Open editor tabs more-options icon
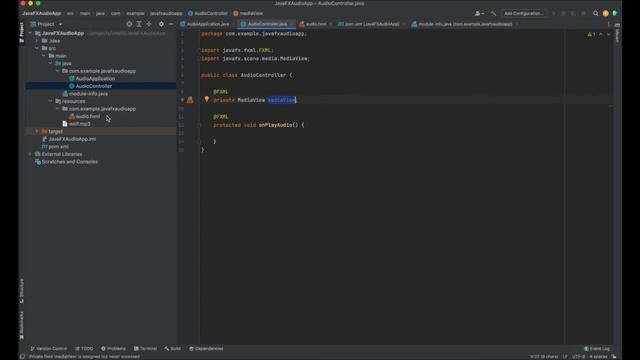 pyautogui.click(x=608, y=24)
